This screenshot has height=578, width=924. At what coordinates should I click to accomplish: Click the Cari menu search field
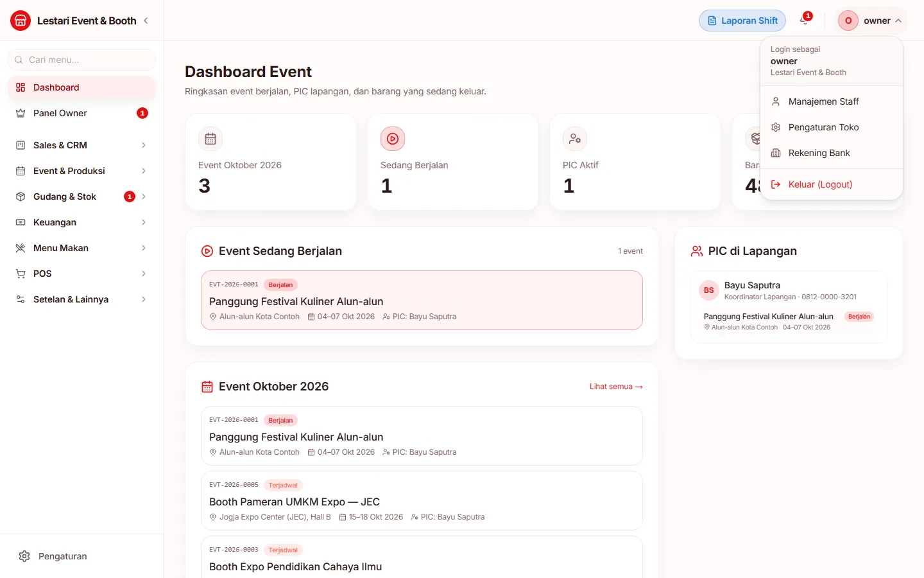(x=81, y=60)
